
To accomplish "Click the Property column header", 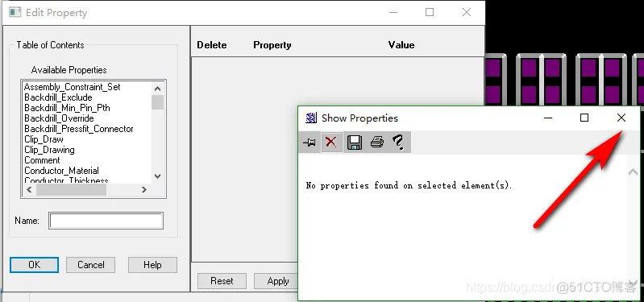I will pyautogui.click(x=272, y=45).
